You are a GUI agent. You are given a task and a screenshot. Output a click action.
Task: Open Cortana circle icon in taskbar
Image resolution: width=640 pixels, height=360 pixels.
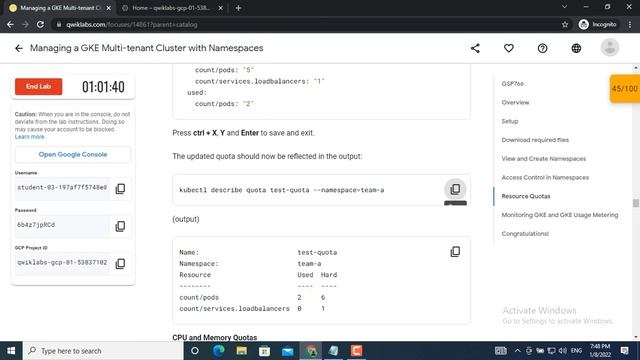195,351
